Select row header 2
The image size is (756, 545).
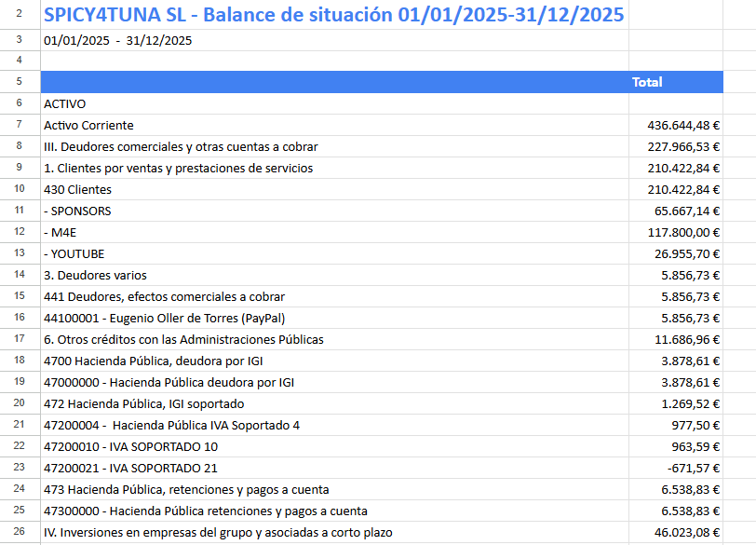pos(20,13)
